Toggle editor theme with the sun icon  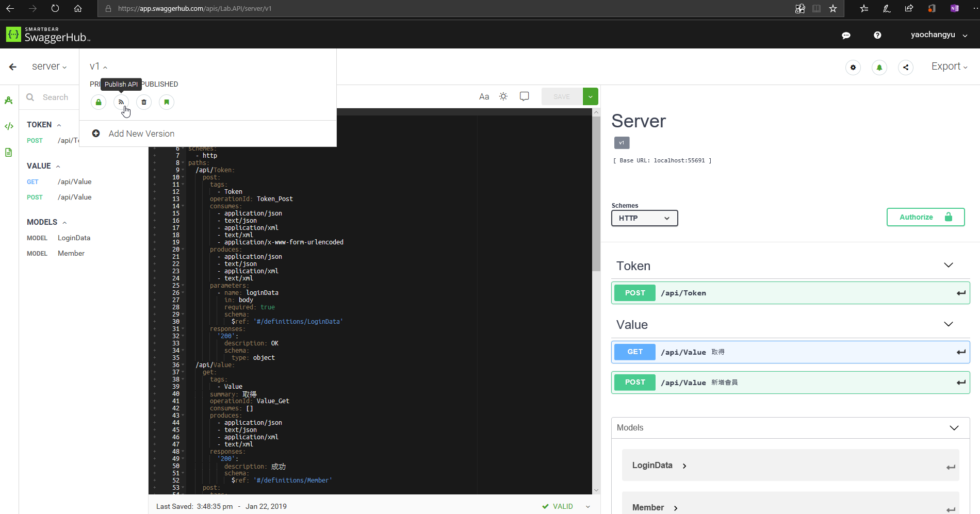(x=503, y=96)
